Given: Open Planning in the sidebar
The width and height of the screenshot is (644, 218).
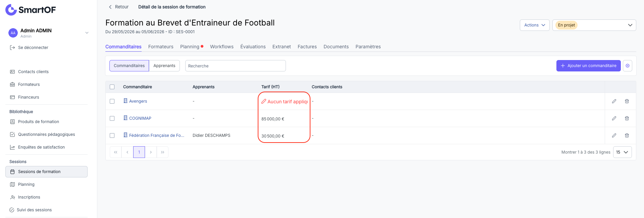Looking at the screenshot, I should (x=22, y=184).
